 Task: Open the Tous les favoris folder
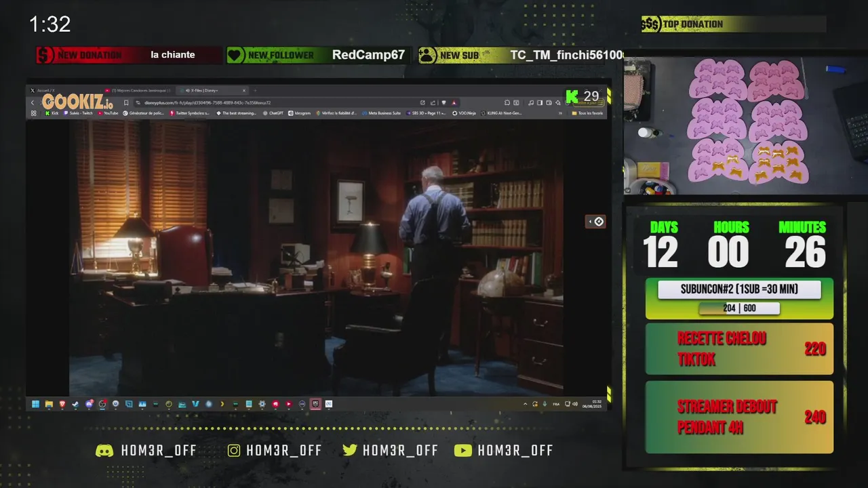click(587, 113)
